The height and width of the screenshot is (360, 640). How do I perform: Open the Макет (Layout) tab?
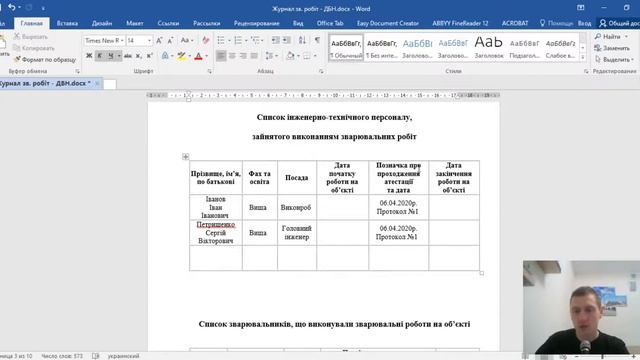[x=135, y=23]
